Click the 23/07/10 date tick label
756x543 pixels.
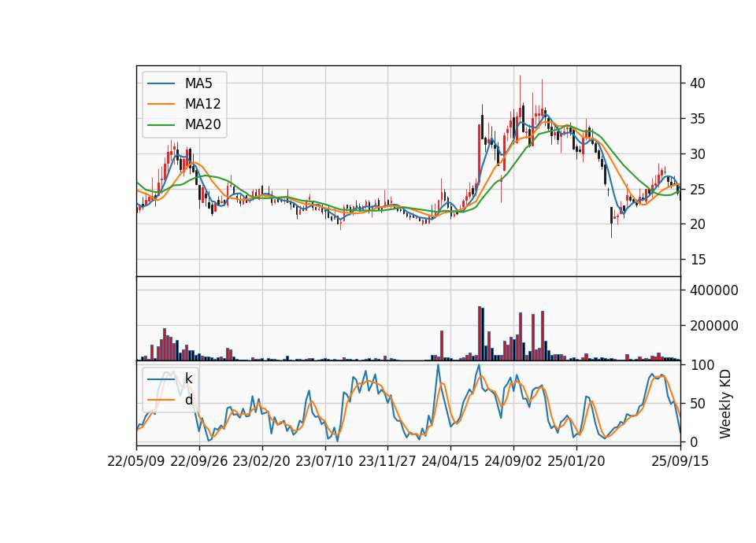[324, 461]
